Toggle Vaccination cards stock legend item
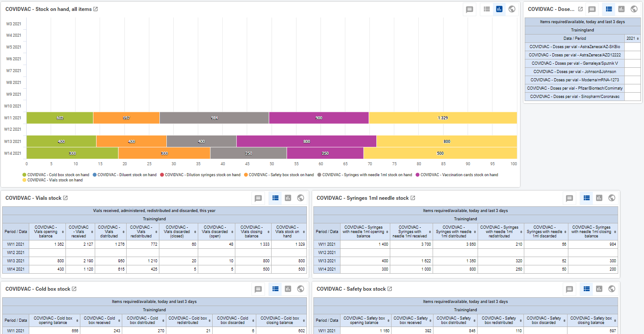The height and width of the screenshot is (334, 644). [457, 175]
